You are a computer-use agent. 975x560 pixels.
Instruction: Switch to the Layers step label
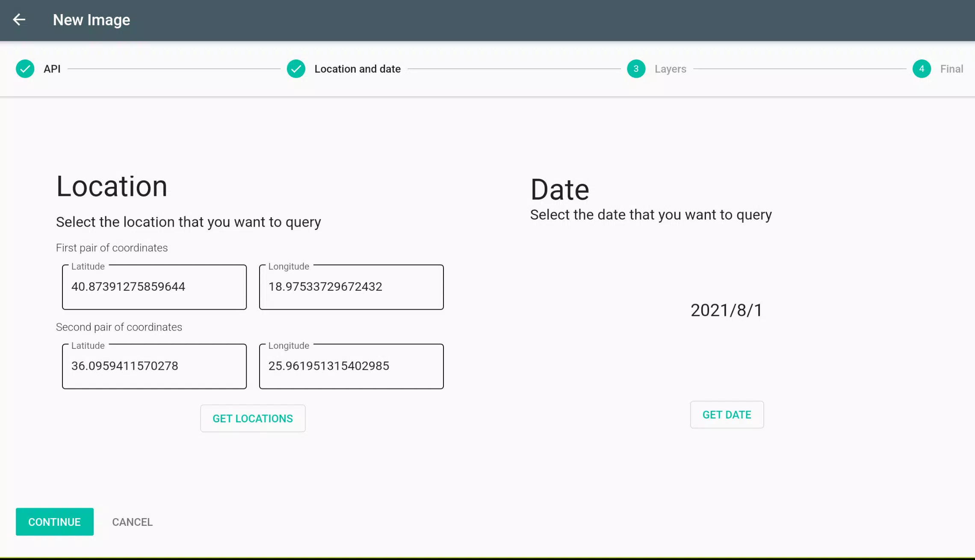click(670, 69)
